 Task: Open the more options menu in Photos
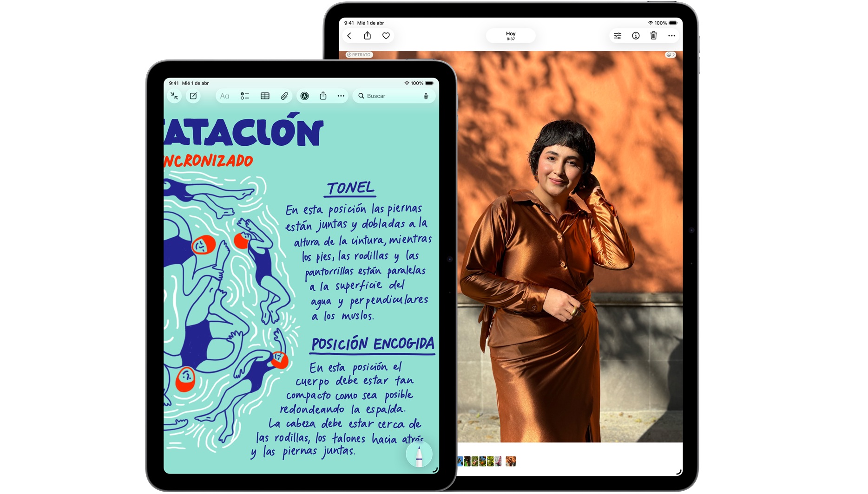click(671, 36)
